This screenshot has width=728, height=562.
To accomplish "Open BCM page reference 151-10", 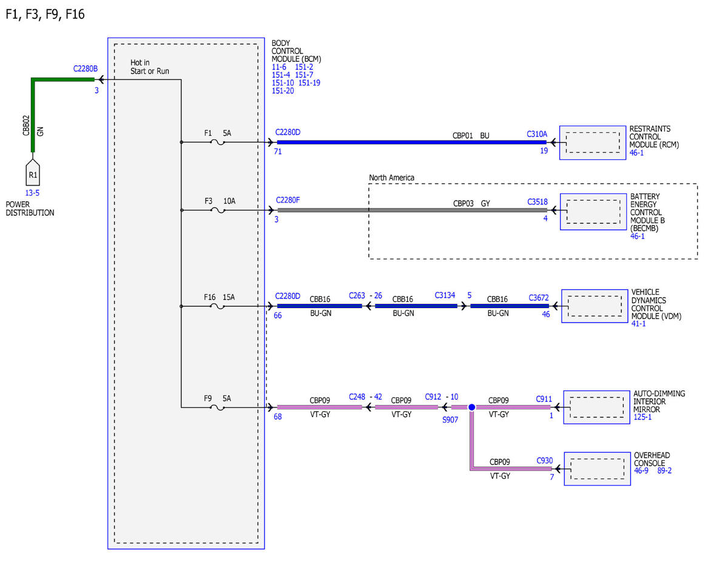I will pyautogui.click(x=283, y=83).
